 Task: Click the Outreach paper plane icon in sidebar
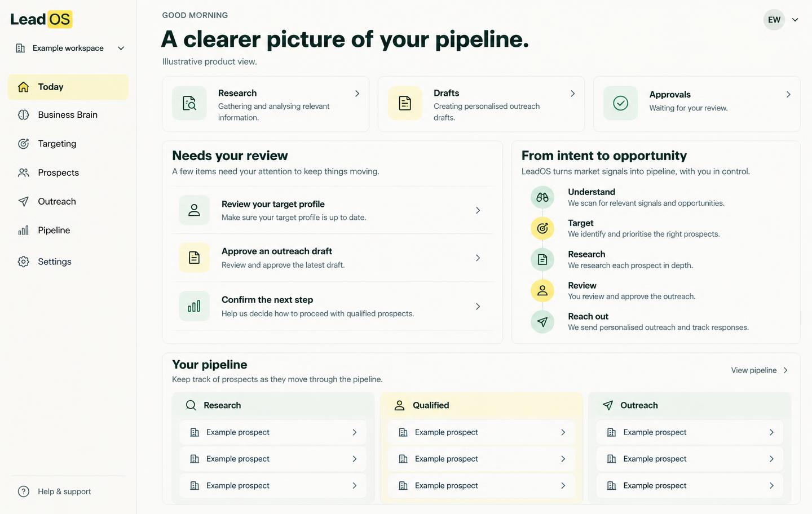pyautogui.click(x=23, y=201)
